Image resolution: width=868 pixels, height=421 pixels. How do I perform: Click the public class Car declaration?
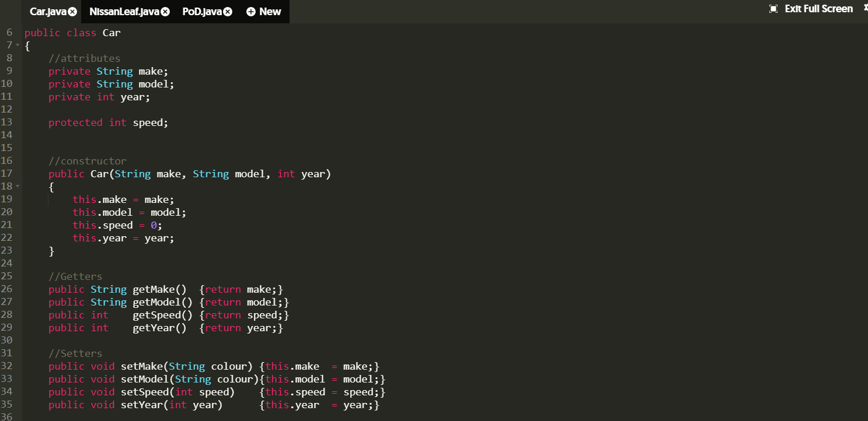point(72,33)
